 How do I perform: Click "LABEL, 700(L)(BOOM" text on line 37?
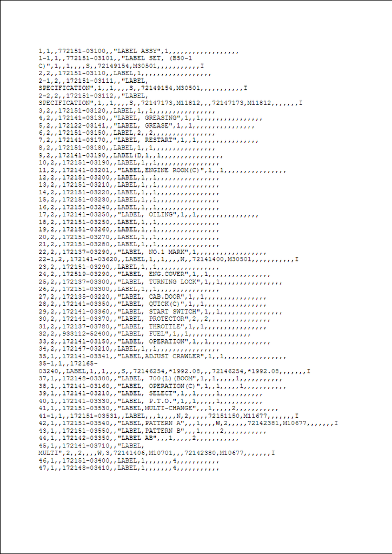pyautogui.click(x=159, y=379)
